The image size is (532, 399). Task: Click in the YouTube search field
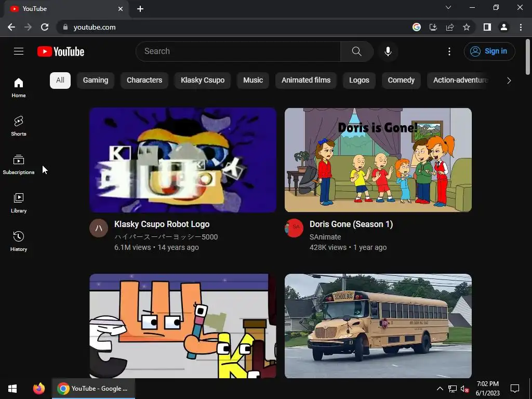[238, 51]
